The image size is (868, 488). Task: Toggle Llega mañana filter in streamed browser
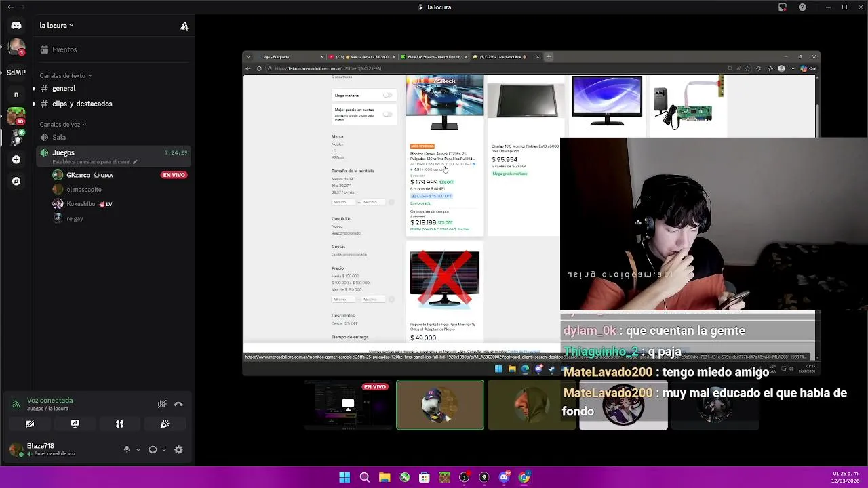(x=388, y=95)
